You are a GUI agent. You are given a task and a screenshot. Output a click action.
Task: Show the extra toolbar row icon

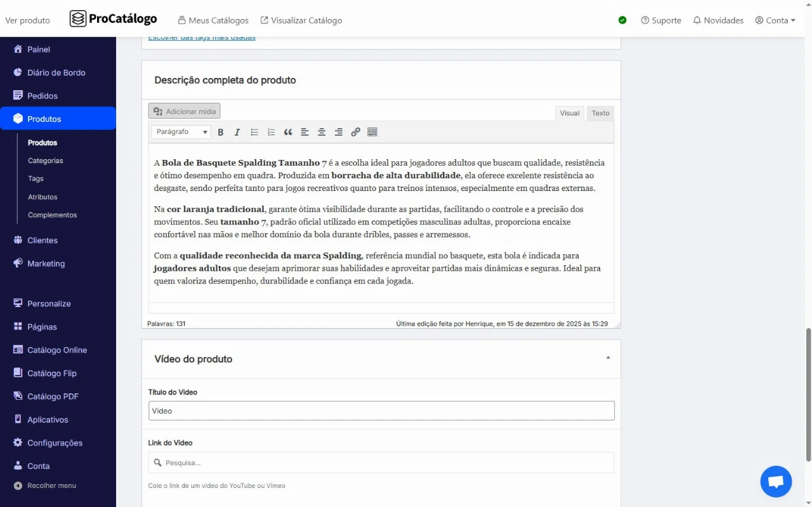pyautogui.click(x=372, y=132)
